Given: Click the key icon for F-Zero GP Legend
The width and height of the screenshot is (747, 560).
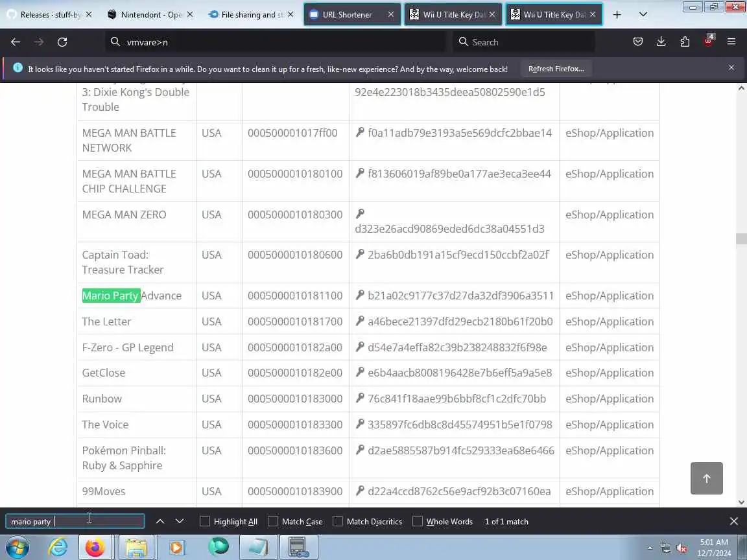Looking at the screenshot, I should coord(360,347).
